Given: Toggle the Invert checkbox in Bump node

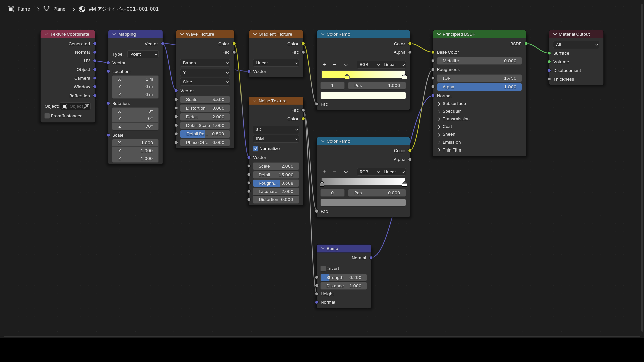Looking at the screenshot, I should [x=323, y=269].
